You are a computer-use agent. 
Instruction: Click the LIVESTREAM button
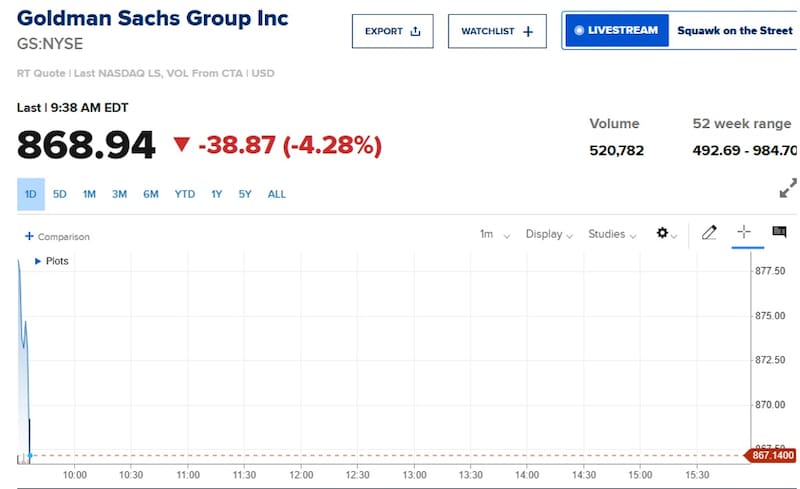(x=617, y=31)
